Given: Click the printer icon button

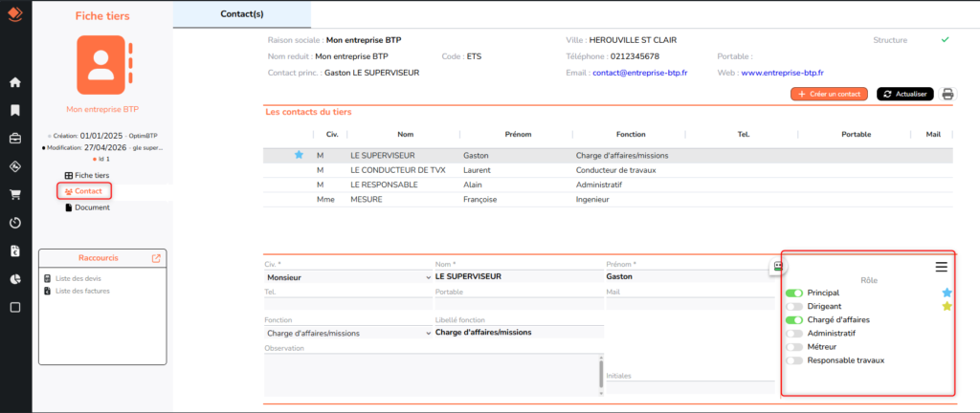Looking at the screenshot, I should click(x=948, y=95).
